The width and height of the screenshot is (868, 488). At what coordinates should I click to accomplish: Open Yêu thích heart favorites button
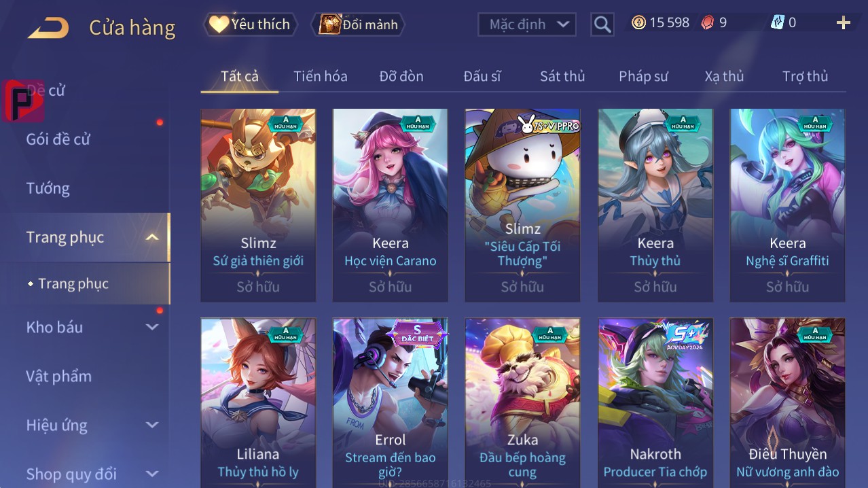coord(250,24)
